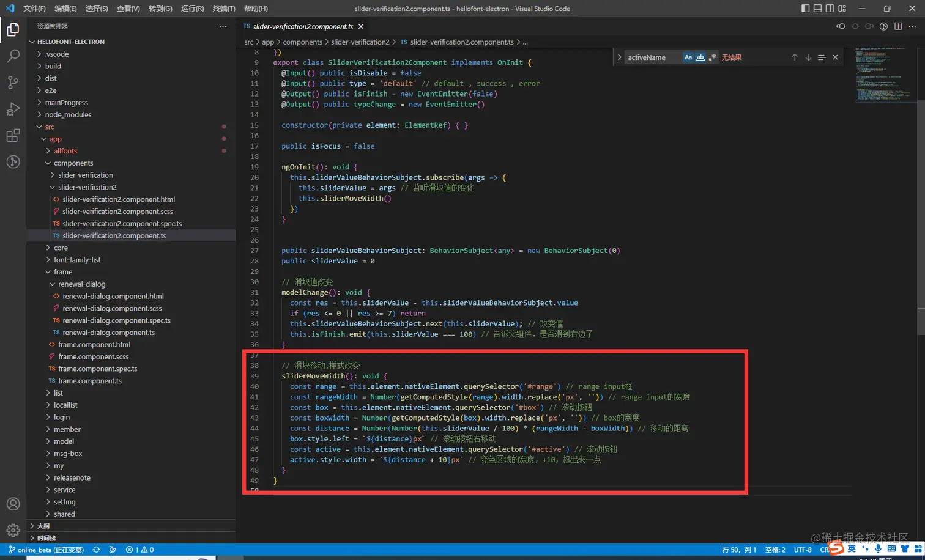Open the 文件(F) menu
This screenshot has width=925, height=560.
[34, 9]
